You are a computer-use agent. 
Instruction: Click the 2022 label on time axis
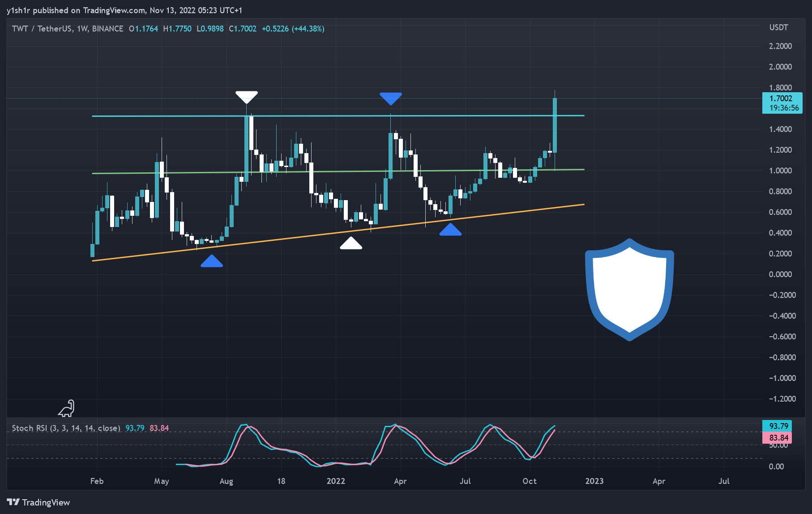pyautogui.click(x=336, y=481)
